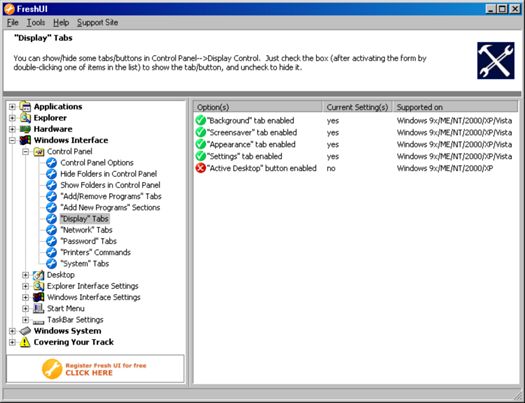This screenshot has height=403, width=525.
Task: Click the crossed wrench and hammer icon
Action: tap(496, 61)
